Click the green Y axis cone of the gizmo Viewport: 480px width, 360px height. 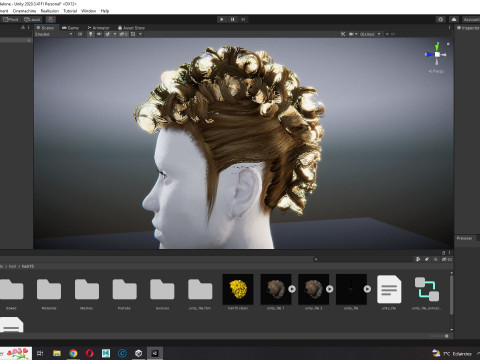pos(437,47)
